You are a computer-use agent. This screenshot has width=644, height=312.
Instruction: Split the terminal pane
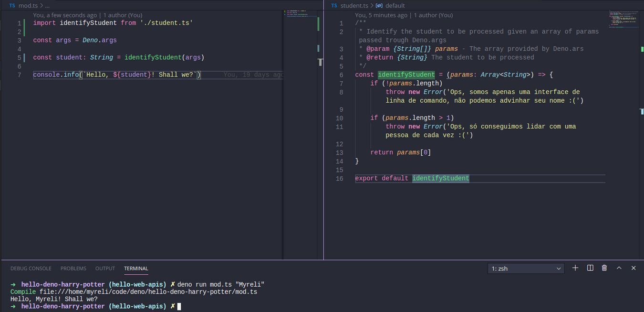tap(590, 268)
